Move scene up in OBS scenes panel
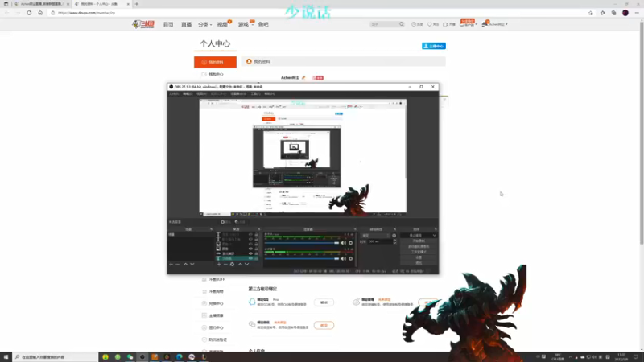This screenshot has width=644, height=362. pos(186,265)
